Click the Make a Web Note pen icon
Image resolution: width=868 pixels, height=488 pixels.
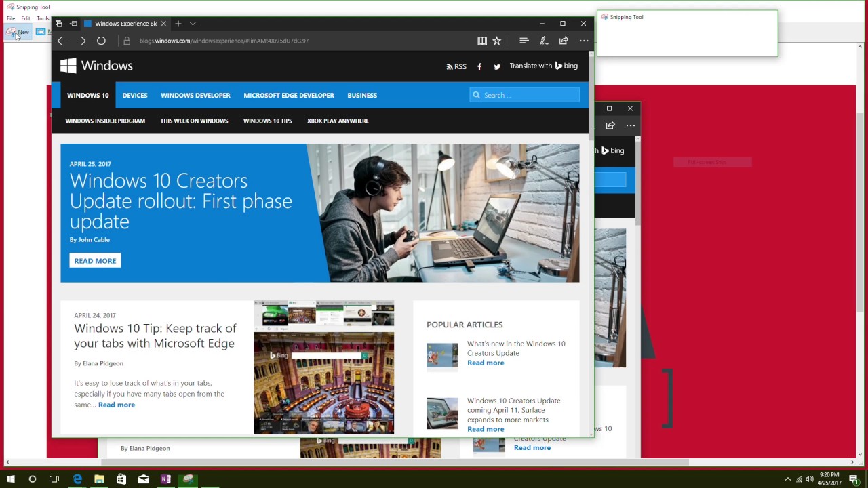pyautogui.click(x=544, y=41)
